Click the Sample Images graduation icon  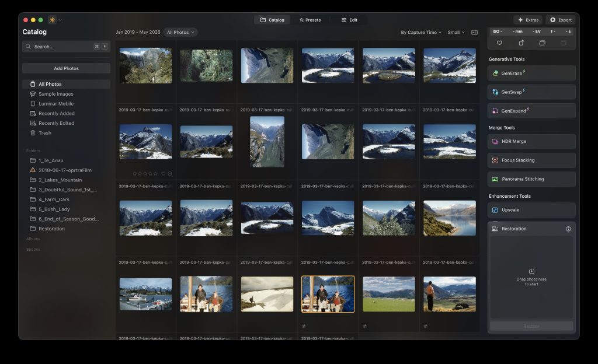(x=33, y=94)
